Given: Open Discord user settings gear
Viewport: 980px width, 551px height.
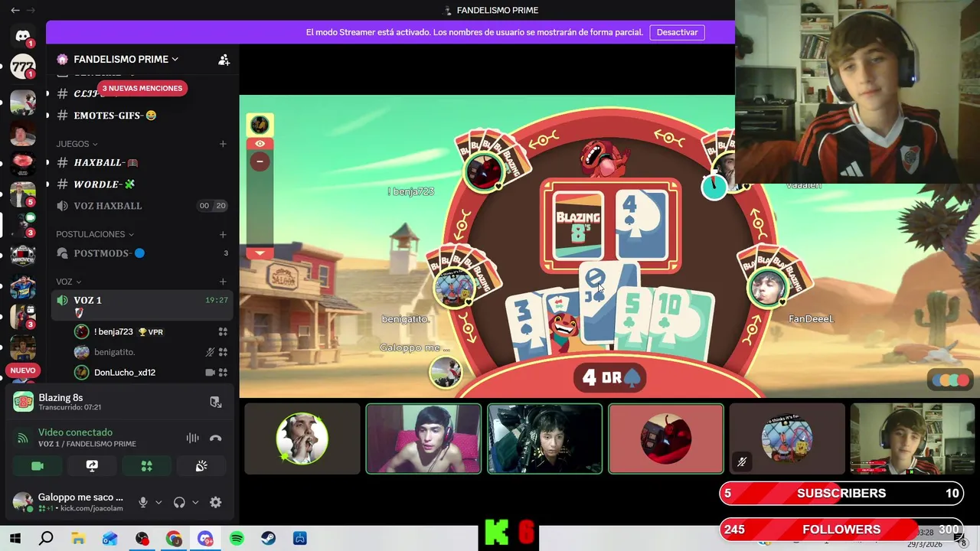Looking at the screenshot, I should [x=216, y=503].
